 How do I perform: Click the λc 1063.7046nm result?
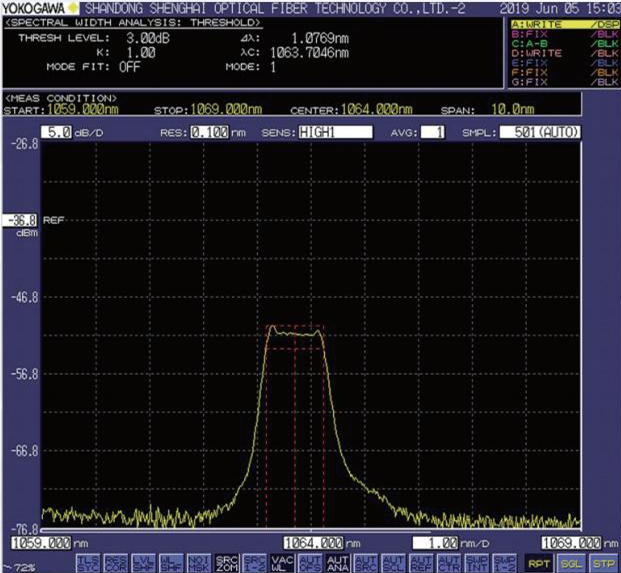310,53
